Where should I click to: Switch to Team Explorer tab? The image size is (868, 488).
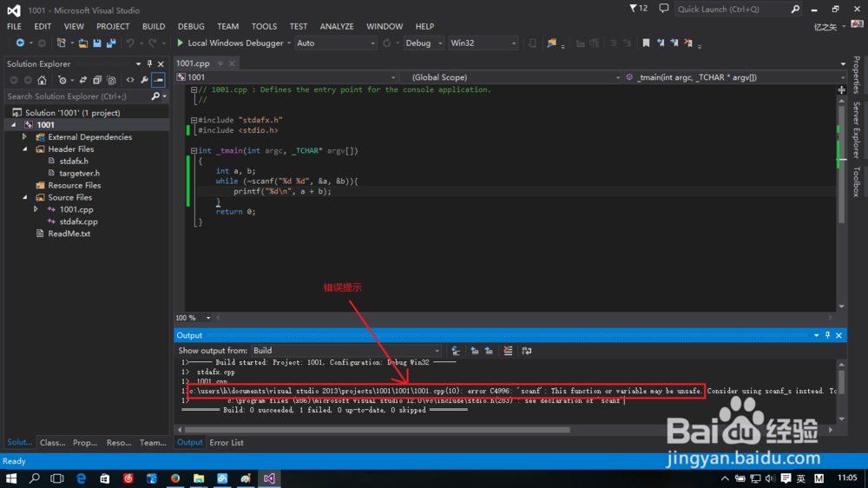point(153,443)
